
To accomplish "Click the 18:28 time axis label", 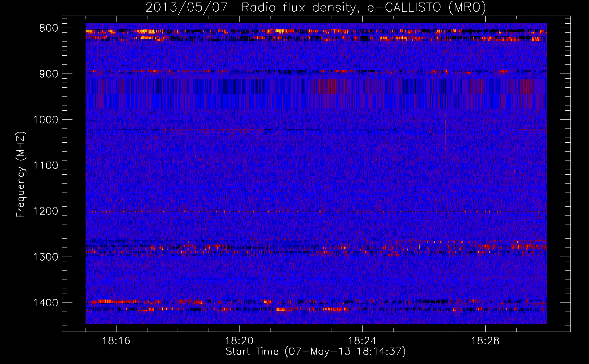I will (485, 341).
